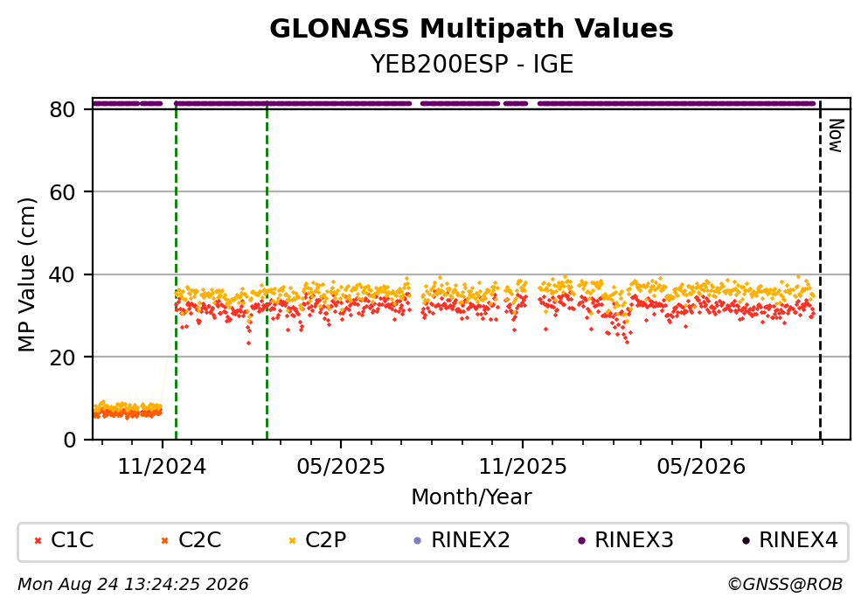Click the RINEX2 legend dot
Image resolution: width=868 pixels, height=611 pixels.
pyautogui.click(x=418, y=541)
